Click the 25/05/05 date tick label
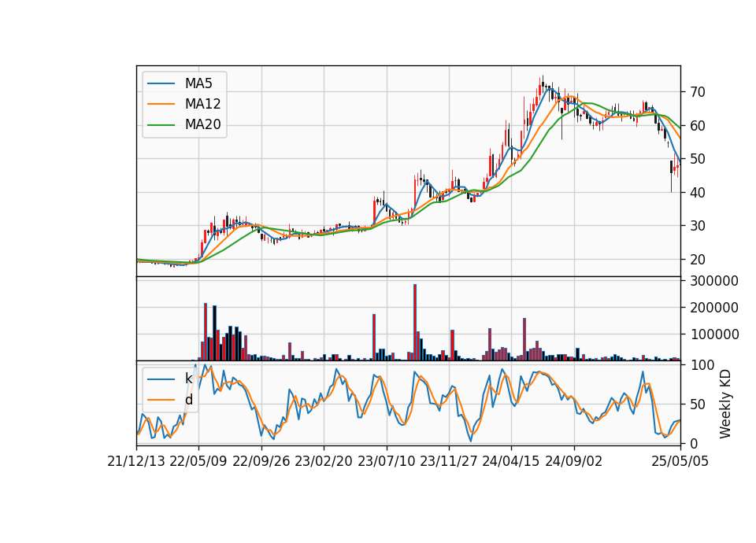 [x=680, y=462]
